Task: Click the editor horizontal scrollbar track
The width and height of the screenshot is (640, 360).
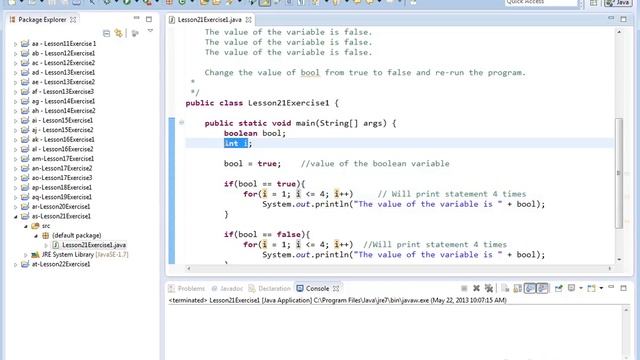Action: point(399,269)
